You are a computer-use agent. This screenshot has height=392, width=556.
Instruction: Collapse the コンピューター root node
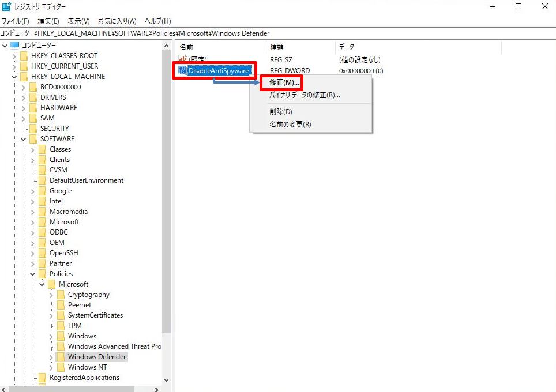coord(5,46)
